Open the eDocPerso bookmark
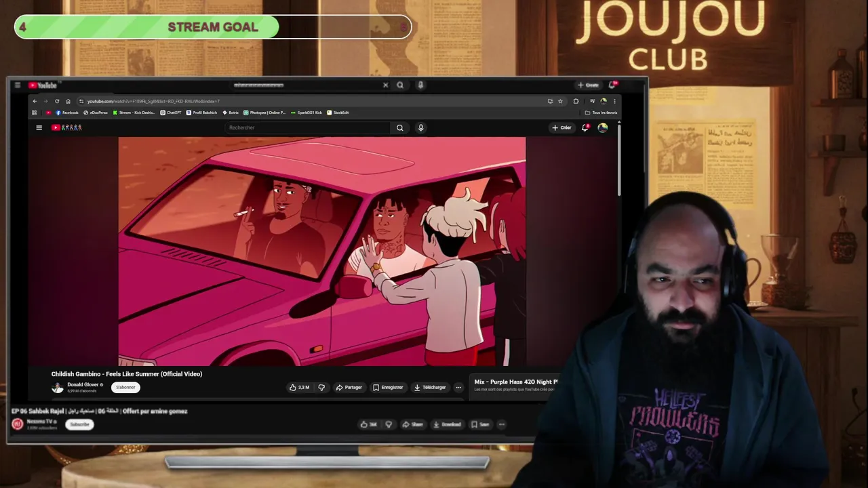The image size is (868, 488). pyautogui.click(x=96, y=113)
